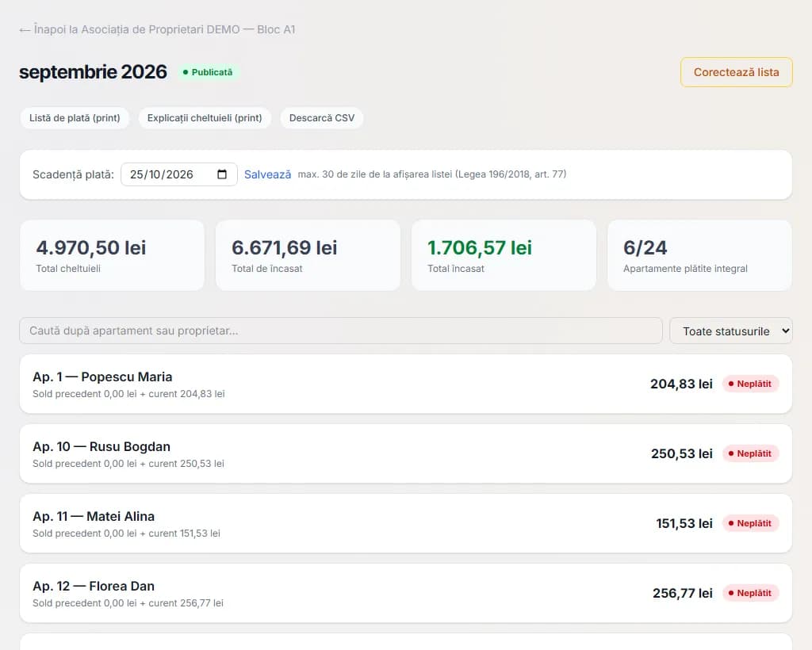Click the Neplătit badge for Rusu Bogdan
The image size is (812, 650).
coord(750,454)
